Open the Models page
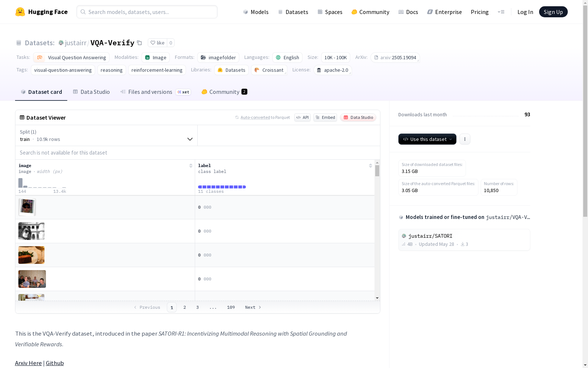 (x=256, y=12)
